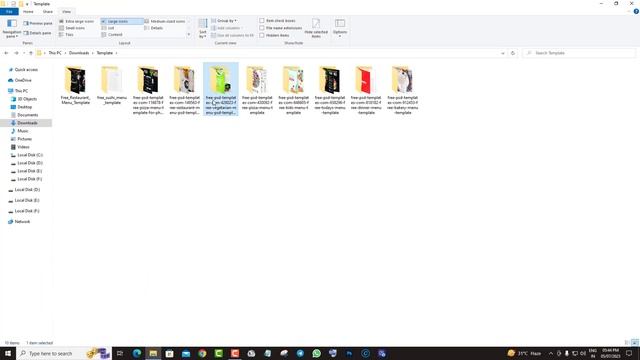Select the todays menu template folder
Viewport: 640px width, 360px height.
click(330, 90)
